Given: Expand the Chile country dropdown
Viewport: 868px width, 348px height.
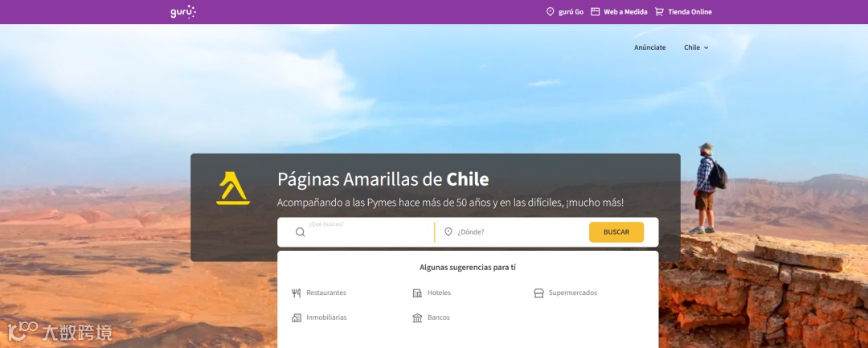Looking at the screenshot, I should point(696,47).
